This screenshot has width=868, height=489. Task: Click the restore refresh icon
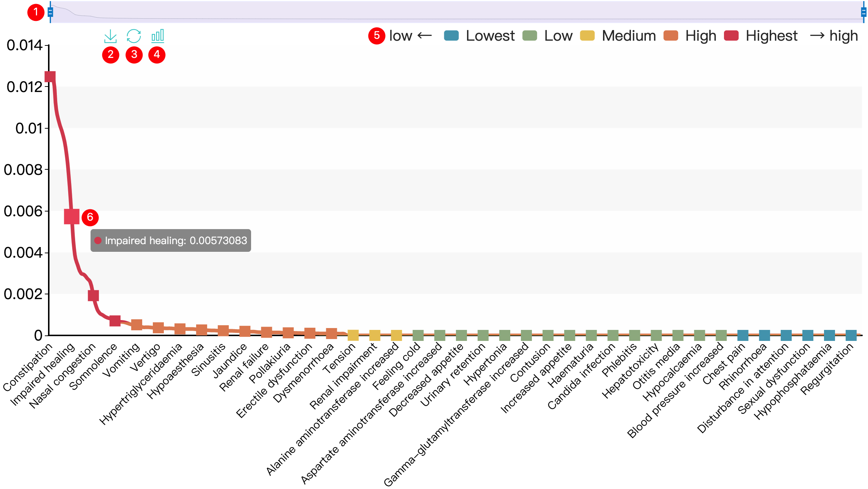click(134, 36)
